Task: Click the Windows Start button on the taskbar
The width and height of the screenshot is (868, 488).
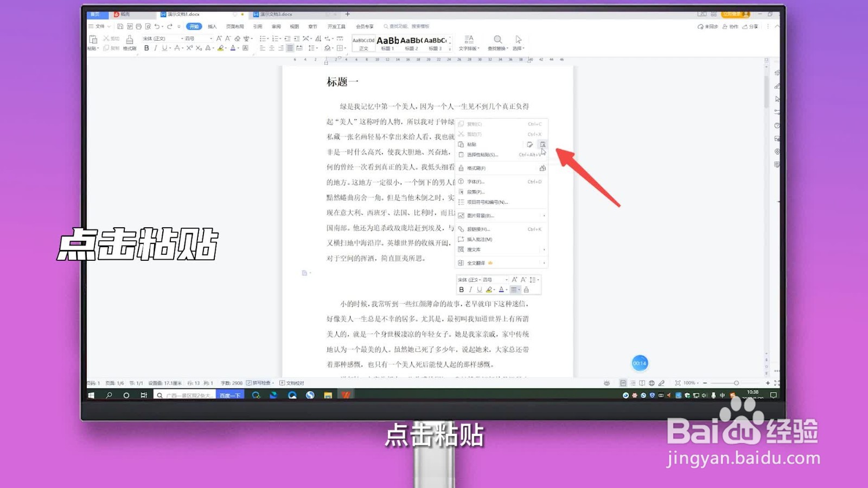Action: 92,395
